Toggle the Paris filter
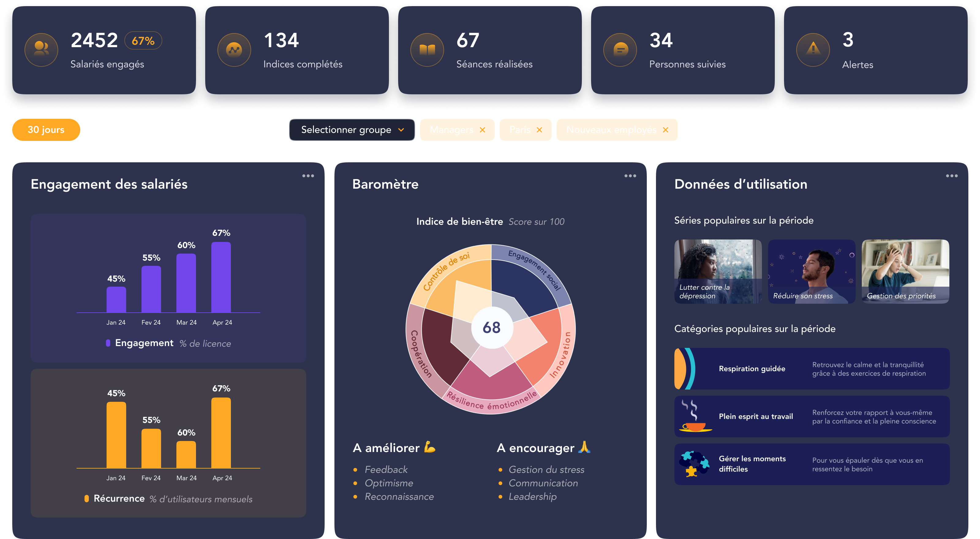 point(525,130)
